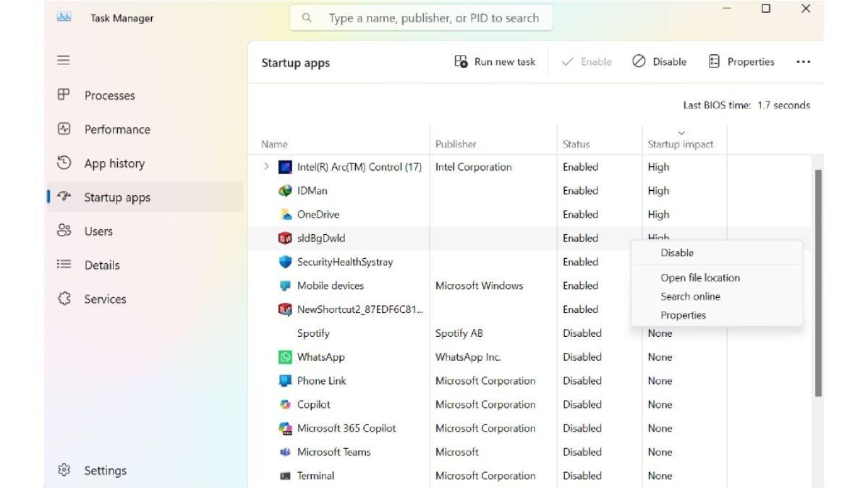
Task: Click the magnifier in the search box
Action: pyautogui.click(x=307, y=17)
